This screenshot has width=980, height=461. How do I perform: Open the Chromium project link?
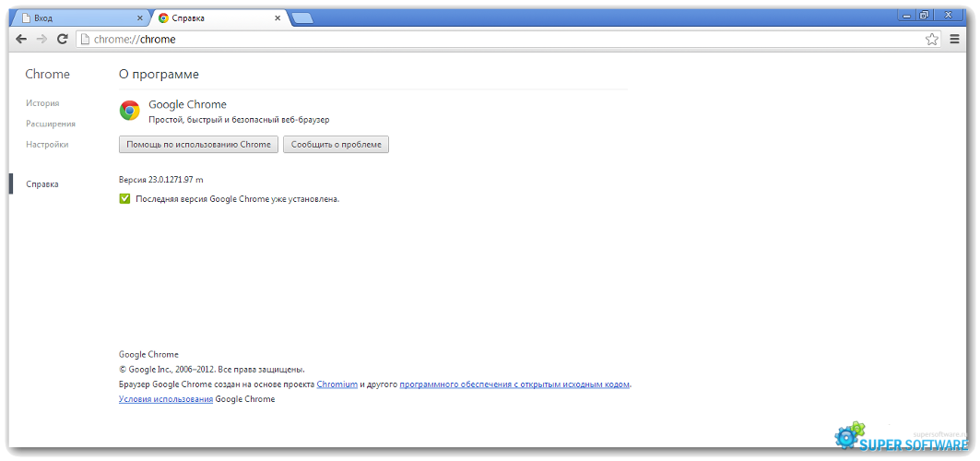coord(337,384)
